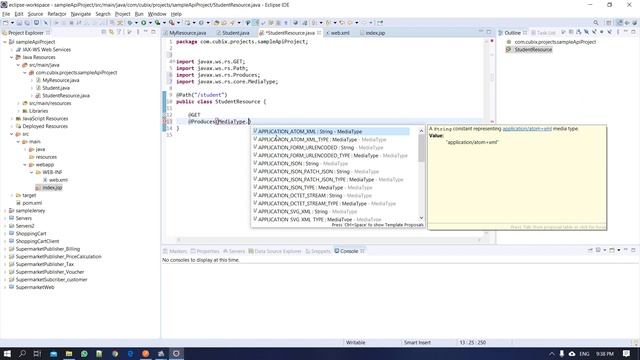Viewport: 640px width, 360px height.
Task: Click the Eclipse icon in taskbar
Action: (176, 353)
